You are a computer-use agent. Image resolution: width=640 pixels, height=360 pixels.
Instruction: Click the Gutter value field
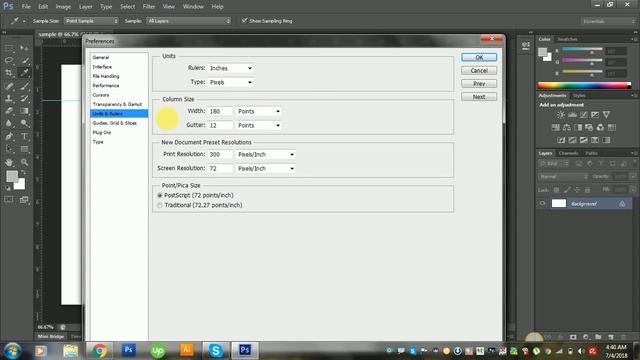pos(220,125)
